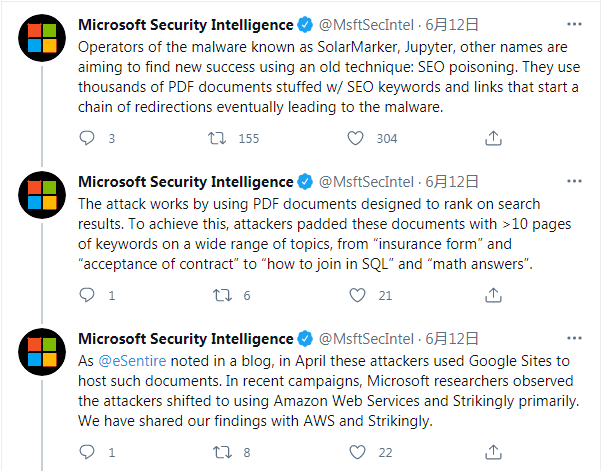Open the more options menu on first tweet

574,24
